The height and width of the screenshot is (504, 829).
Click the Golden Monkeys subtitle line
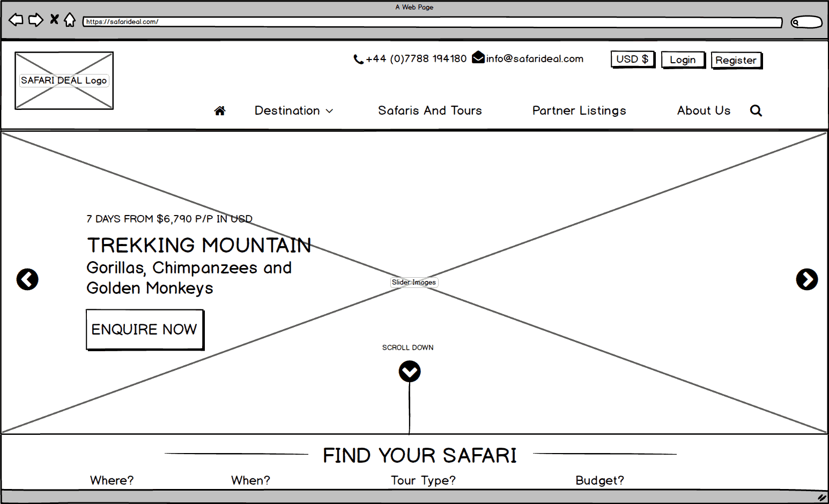150,288
